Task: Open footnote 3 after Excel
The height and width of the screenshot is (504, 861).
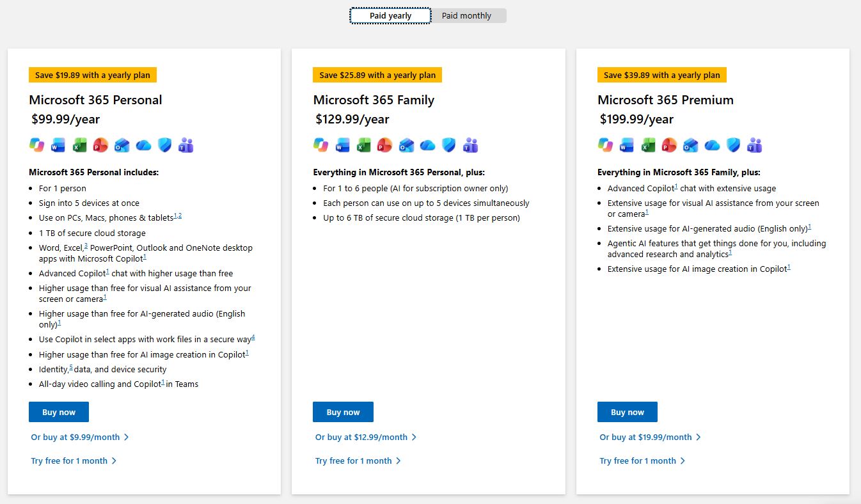Action: (x=86, y=246)
